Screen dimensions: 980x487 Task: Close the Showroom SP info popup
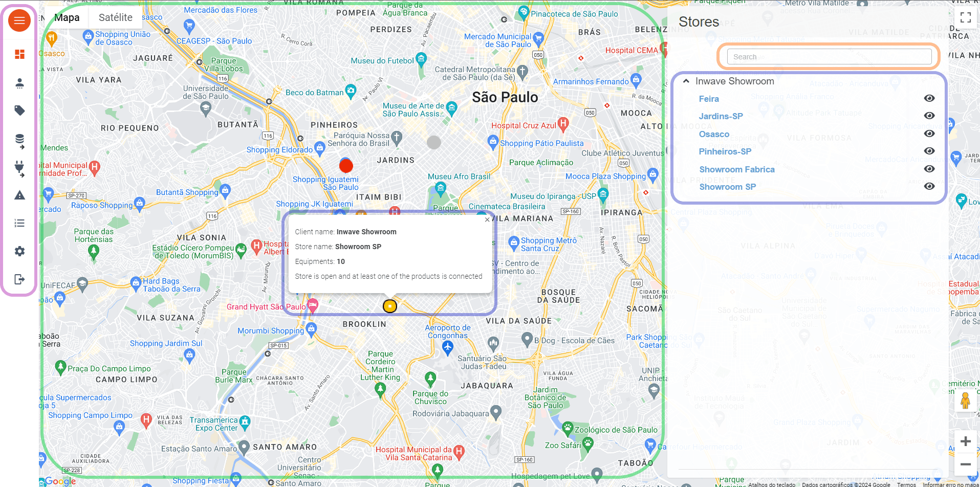(x=487, y=219)
